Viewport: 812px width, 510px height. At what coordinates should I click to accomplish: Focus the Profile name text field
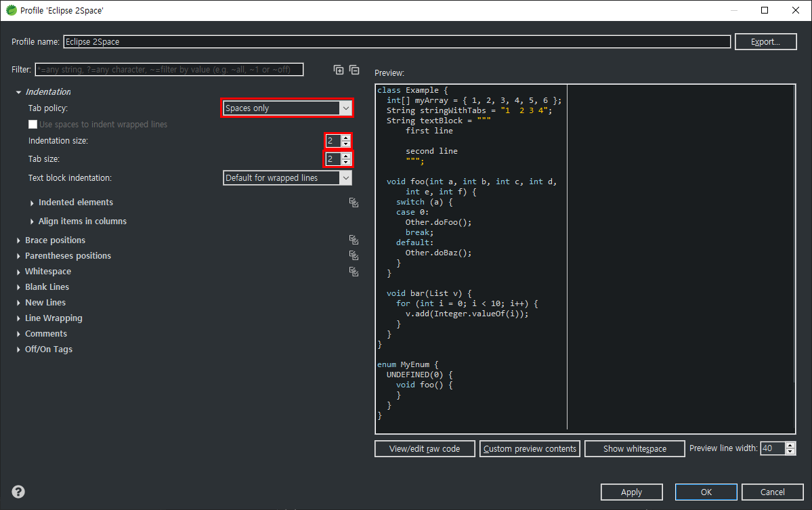click(397, 42)
